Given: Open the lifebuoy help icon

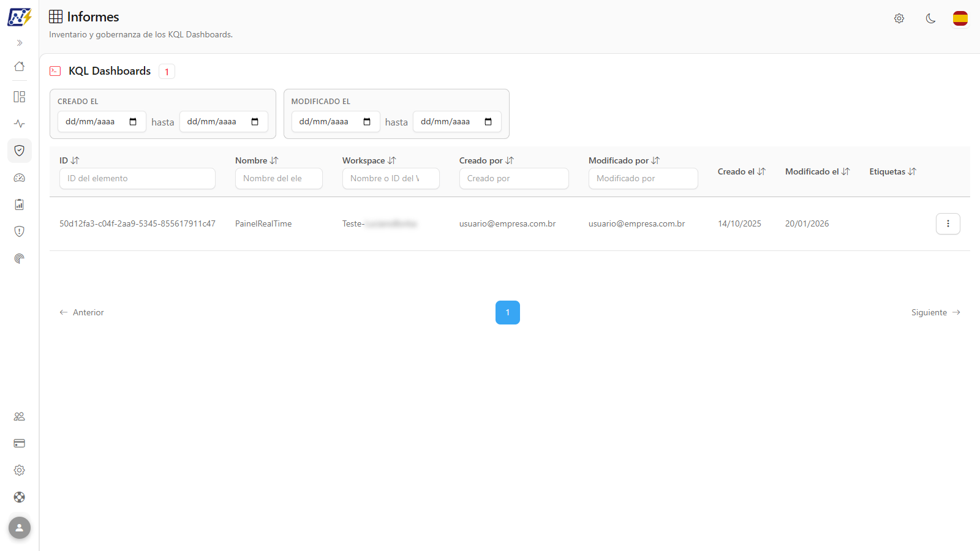Looking at the screenshot, I should [20, 497].
